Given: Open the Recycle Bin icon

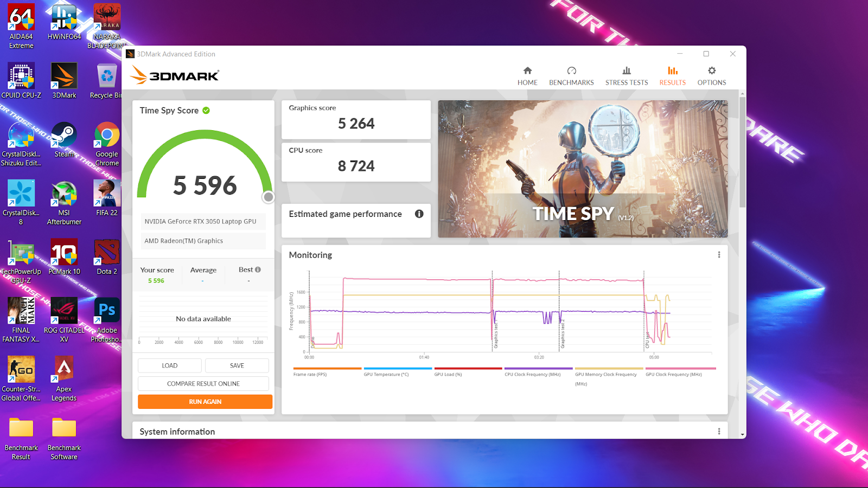Looking at the screenshot, I should tap(107, 80).
